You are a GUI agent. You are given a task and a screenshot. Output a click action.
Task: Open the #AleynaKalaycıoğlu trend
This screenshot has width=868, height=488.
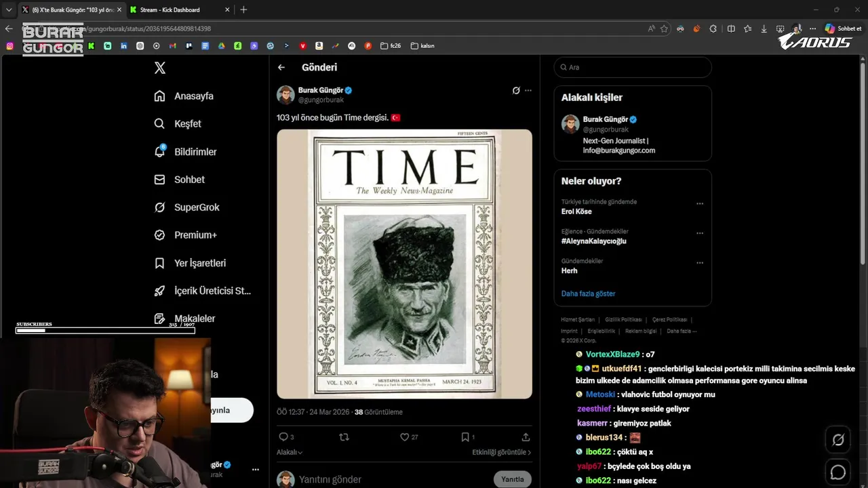click(594, 241)
